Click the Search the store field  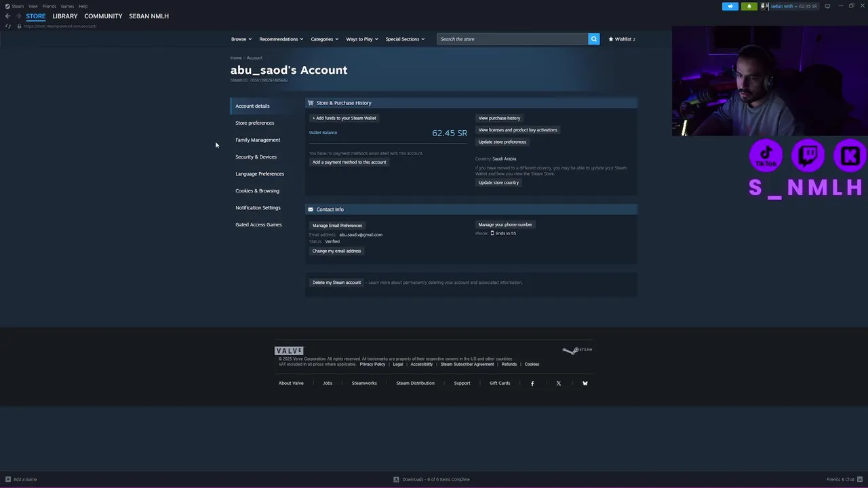tap(512, 39)
